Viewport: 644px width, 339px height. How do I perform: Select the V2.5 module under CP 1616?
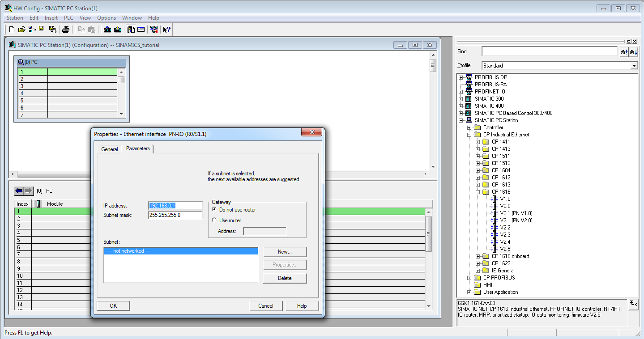click(x=505, y=249)
